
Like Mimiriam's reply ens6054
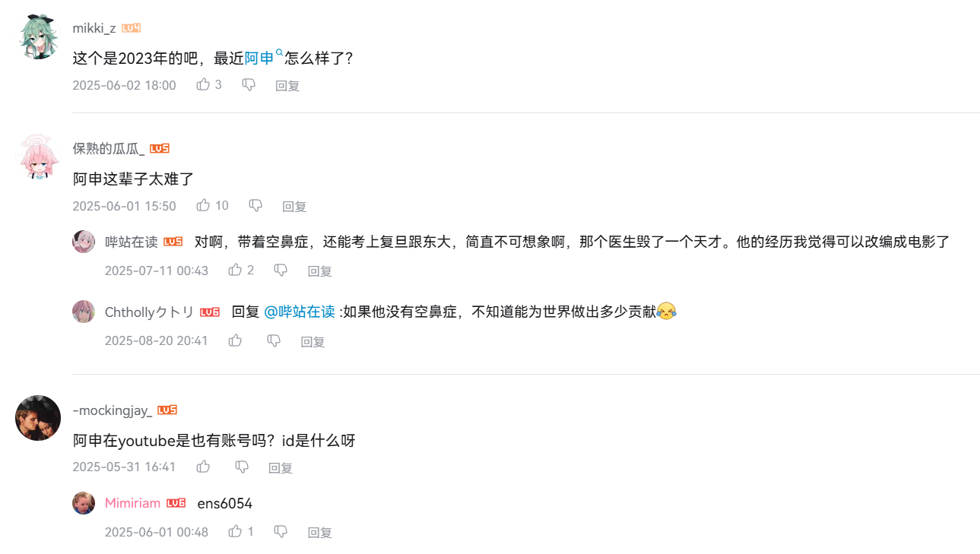pyautogui.click(x=235, y=532)
